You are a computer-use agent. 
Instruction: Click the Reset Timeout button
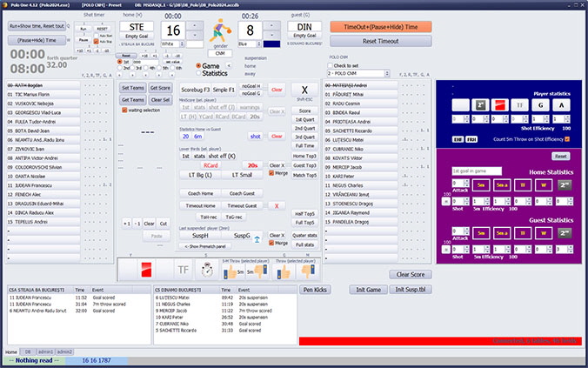point(381,41)
